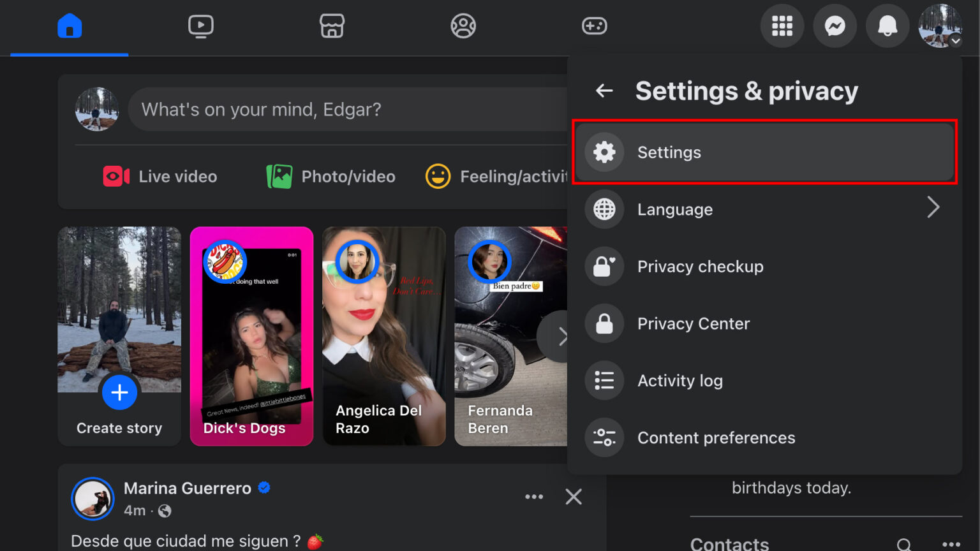The image size is (980, 551).
Task: Open Activity log from the menu
Action: 679,380
